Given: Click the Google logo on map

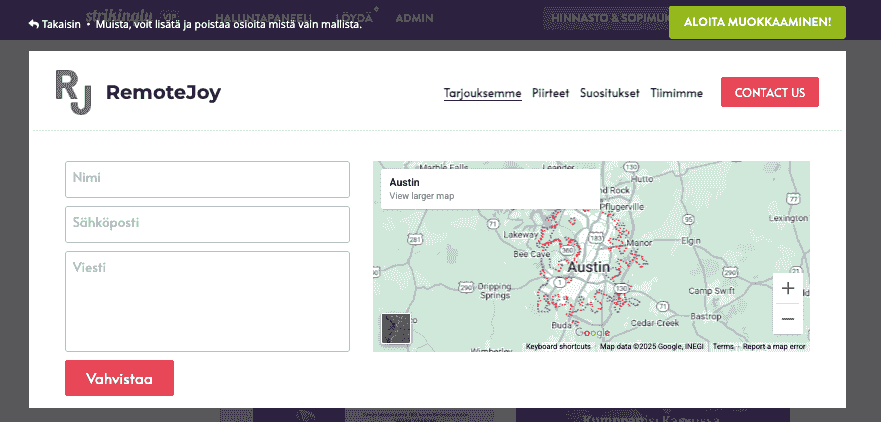Looking at the screenshot, I should [x=592, y=333].
